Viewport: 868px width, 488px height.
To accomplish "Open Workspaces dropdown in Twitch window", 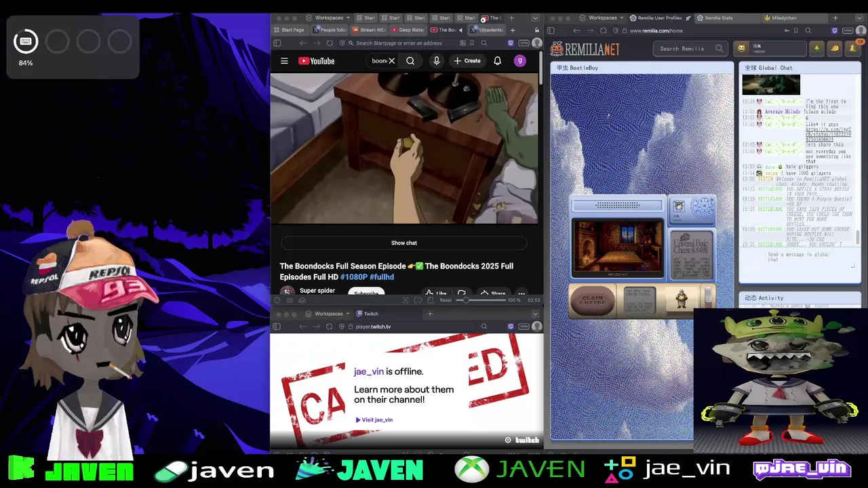I will tap(329, 314).
